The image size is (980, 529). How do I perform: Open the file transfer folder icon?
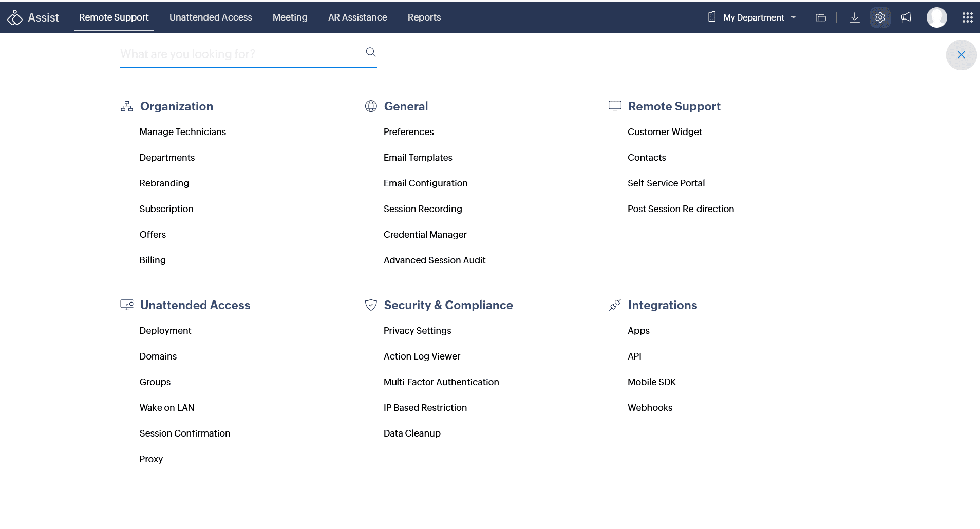[821, 17]
